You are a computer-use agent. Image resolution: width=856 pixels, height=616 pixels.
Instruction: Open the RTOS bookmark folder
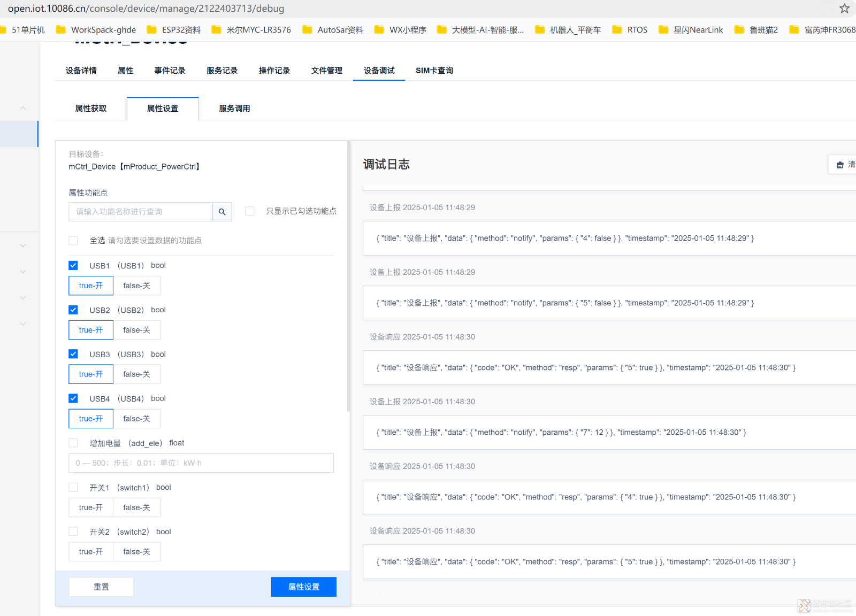click(630, 30)
